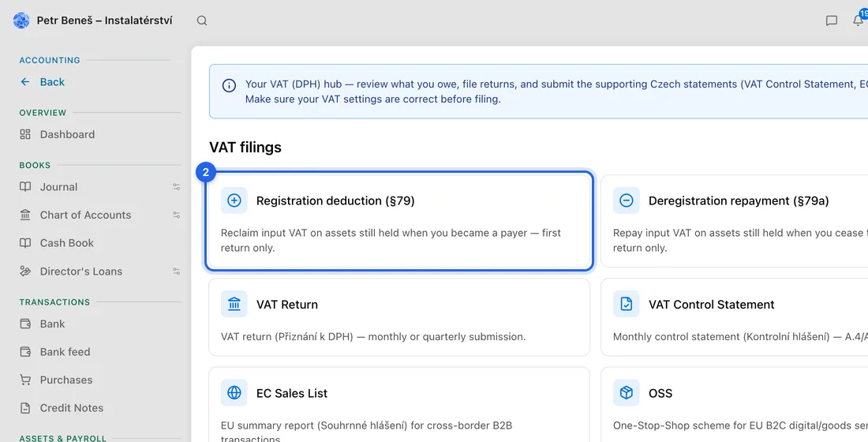The width and height of the screenshot is (868, 442).
Task: Open Journal in the sidebar
Action: (58, 186)
